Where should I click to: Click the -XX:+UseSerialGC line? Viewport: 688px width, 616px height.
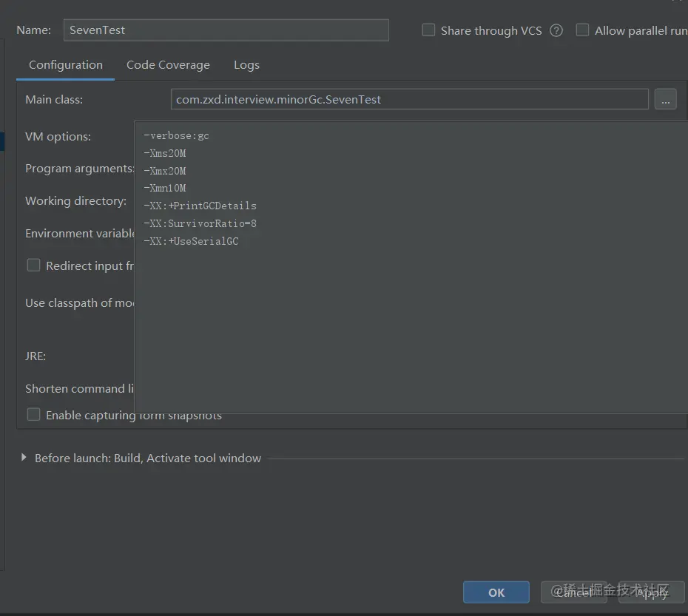(x=192, y=241)
